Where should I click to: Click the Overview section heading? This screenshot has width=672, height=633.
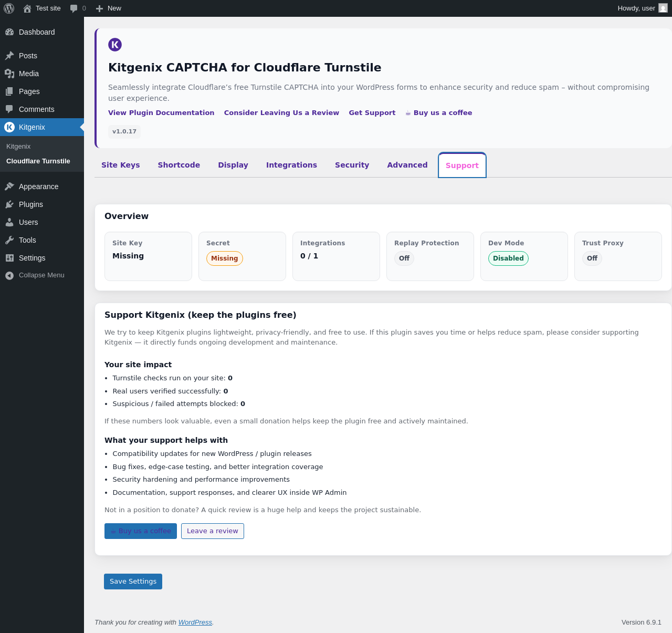(127, 216)
